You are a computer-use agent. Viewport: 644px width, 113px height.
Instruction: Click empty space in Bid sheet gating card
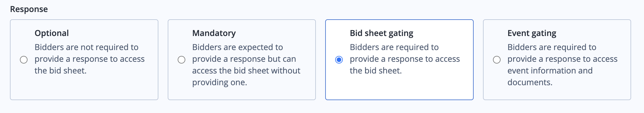pyautogui.click(x=404, y=88)
